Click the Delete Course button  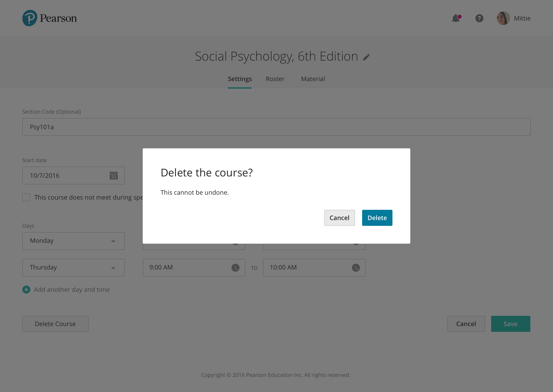point(55,324)
